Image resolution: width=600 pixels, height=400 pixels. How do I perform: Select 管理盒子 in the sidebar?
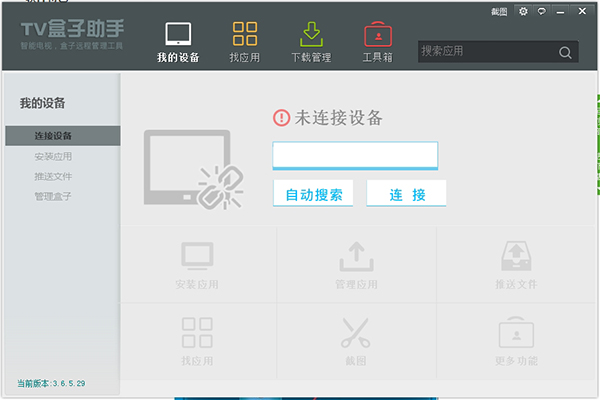53,196
